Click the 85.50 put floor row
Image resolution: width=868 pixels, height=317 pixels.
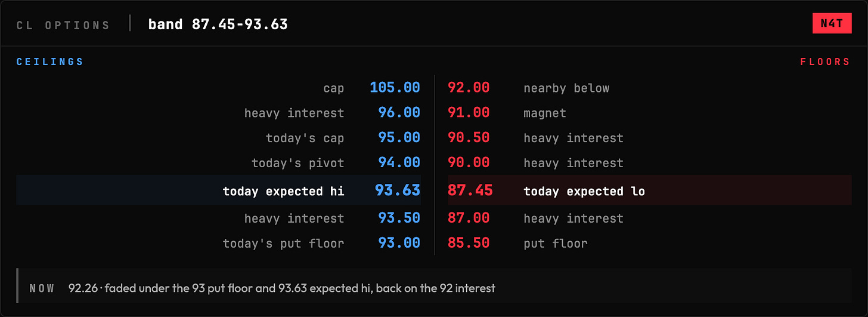coord(650,243)
